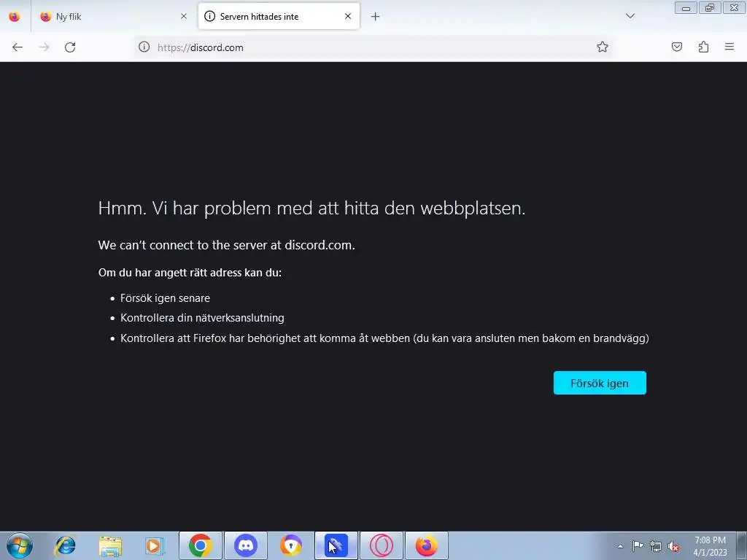Open Windows Media Player from taskbar

tap(155, 545)
